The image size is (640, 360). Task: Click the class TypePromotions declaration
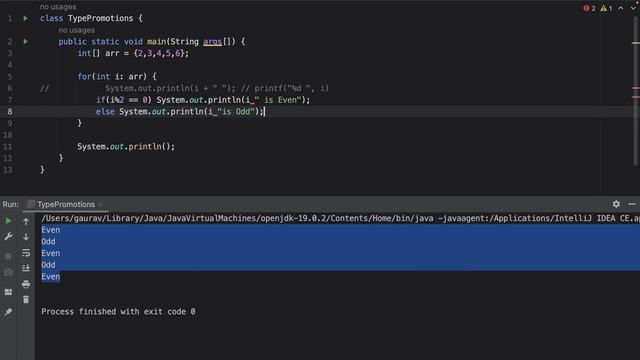[91, 18]
